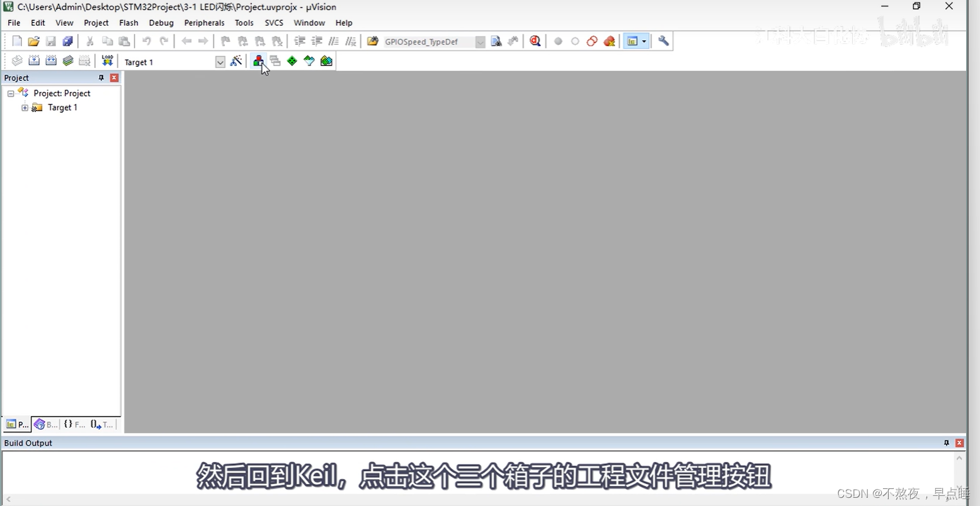Open the Configuration wrench icon
Viewport: 980px width, 506px height.
[x=663, y=41]
